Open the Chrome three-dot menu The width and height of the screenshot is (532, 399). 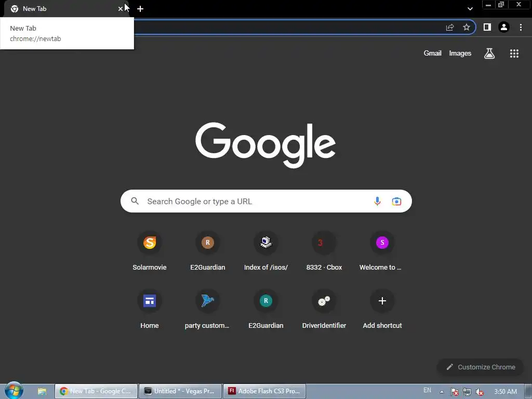coord(521,27)
